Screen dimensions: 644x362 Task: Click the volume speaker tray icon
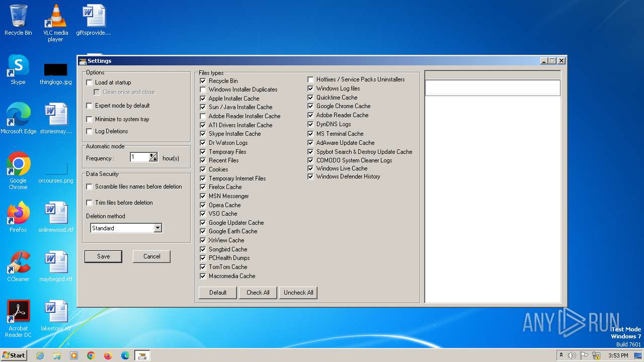(572, 355)
